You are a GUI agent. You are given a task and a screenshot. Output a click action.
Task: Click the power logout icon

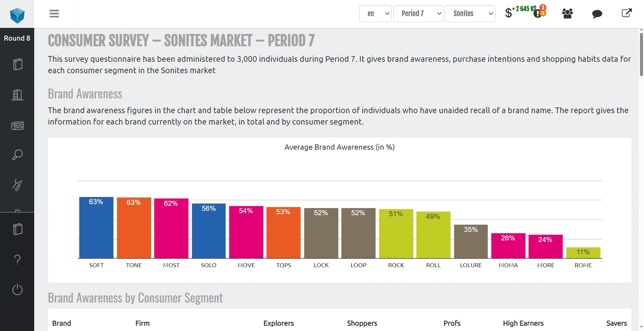(x=17, y=289)
